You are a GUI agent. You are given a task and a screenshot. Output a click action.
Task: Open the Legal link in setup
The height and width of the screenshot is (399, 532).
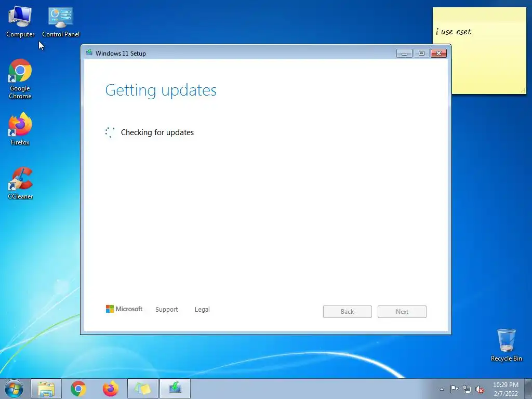click(202, 310)
